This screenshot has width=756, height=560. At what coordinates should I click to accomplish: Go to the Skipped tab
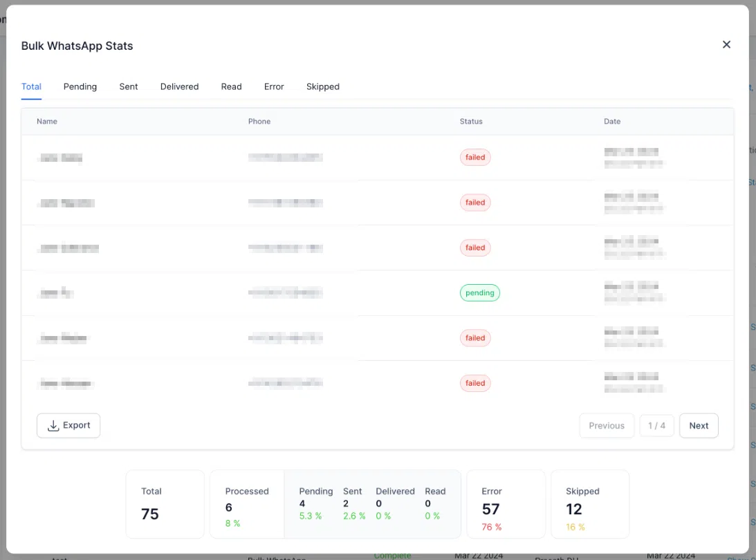tap(322, 86)
